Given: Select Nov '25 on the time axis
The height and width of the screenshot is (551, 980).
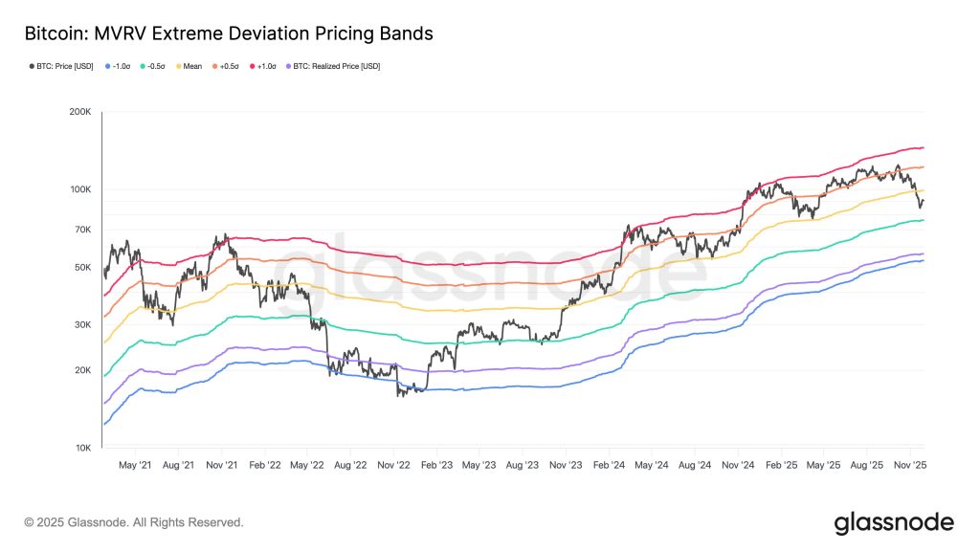Looking at the screenshot, I should pos(908,465).
